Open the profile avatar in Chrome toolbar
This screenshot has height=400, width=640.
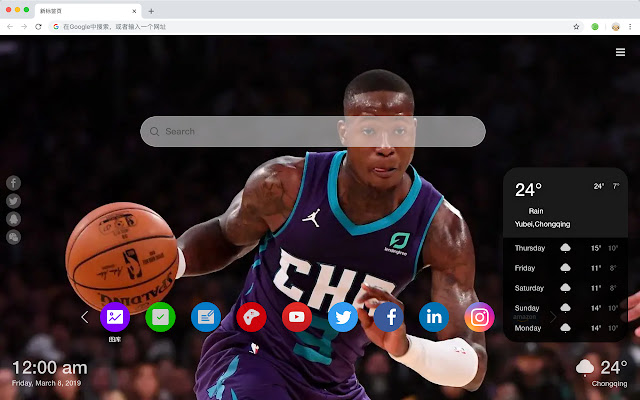coord(616,27)
